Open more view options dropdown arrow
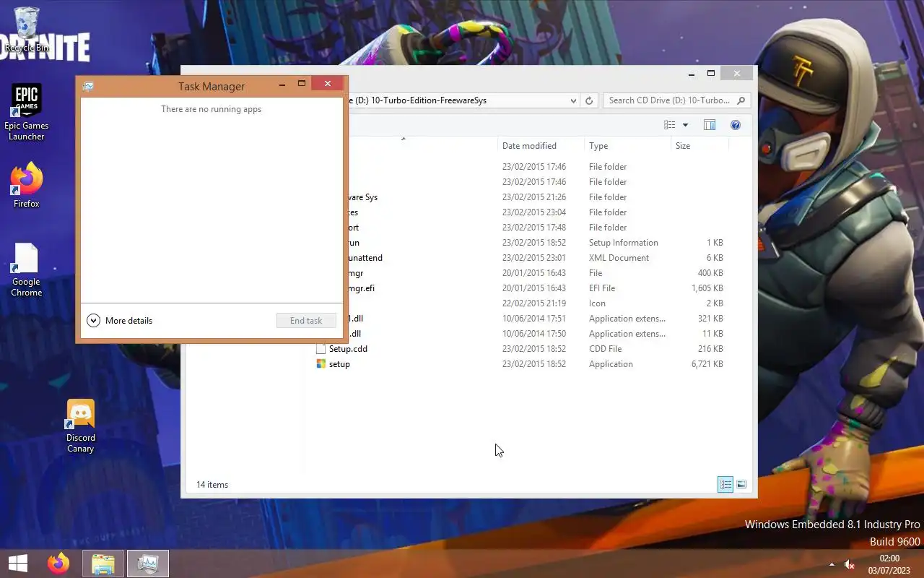924x578 pixels. point(685,125)
